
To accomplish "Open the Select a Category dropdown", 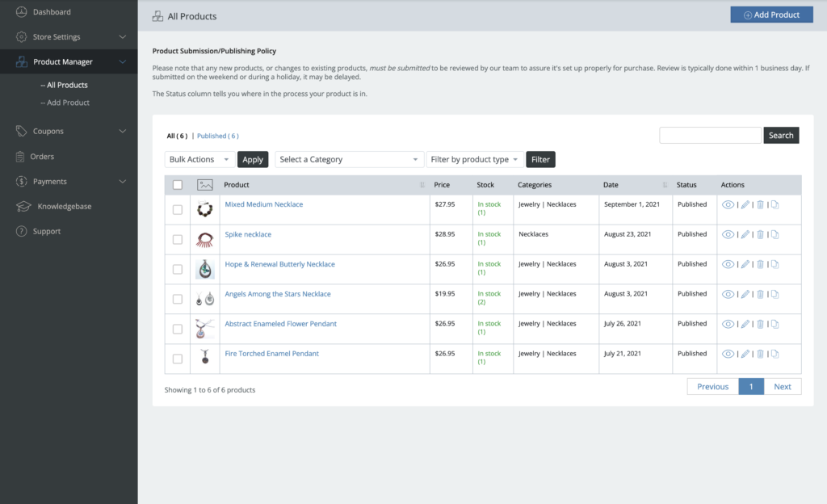I will coord(349,160).
